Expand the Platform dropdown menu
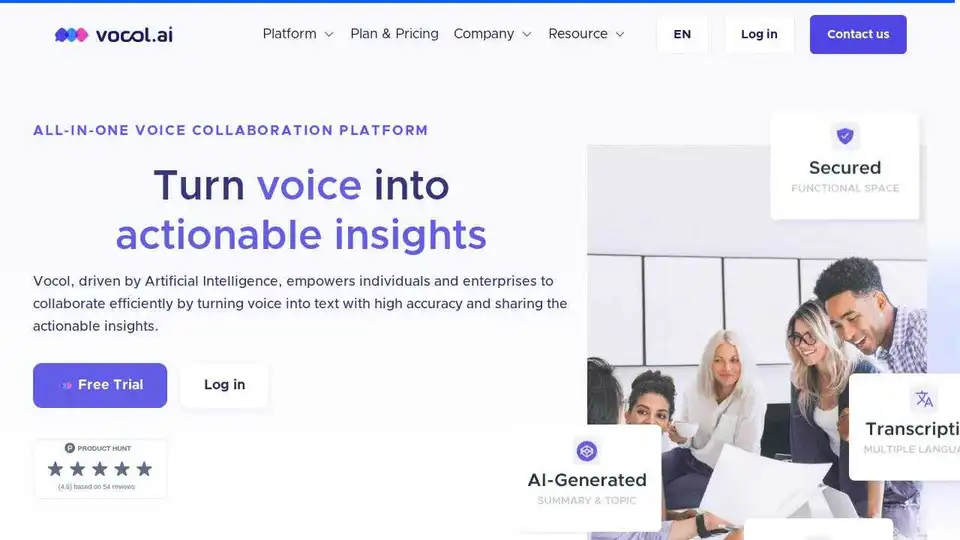 point(297,34)
